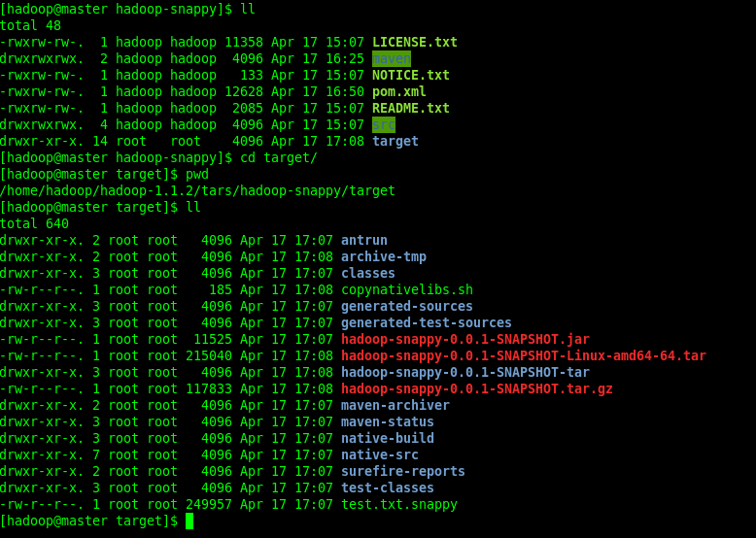Click the test.txt.snappy filename

[x=399, y=504]
